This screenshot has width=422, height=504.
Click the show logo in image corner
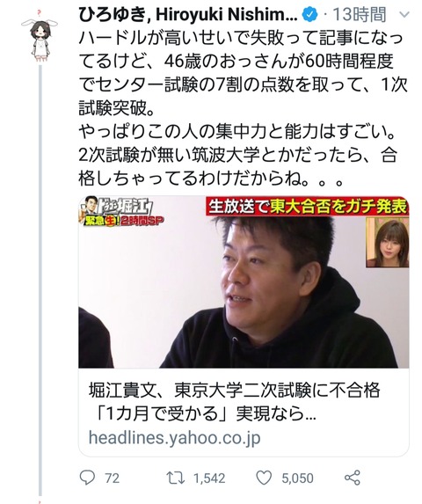pyautogui.click(x=121, y=211)
